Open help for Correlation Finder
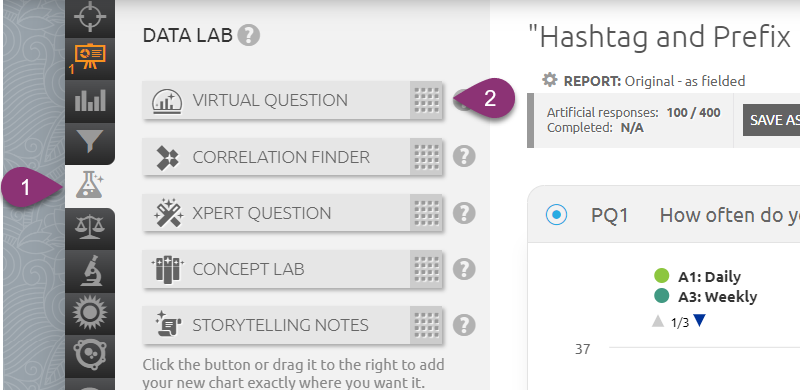 464,156
